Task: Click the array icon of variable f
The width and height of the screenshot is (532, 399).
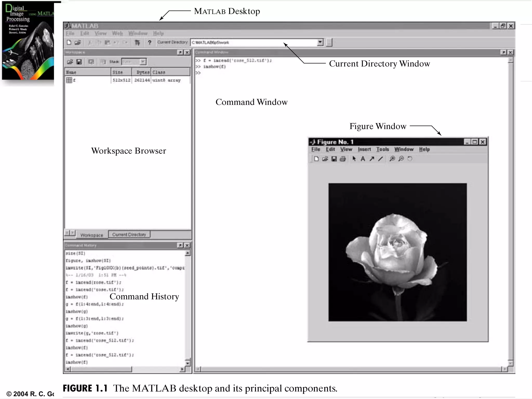Action: click(69, 80)
